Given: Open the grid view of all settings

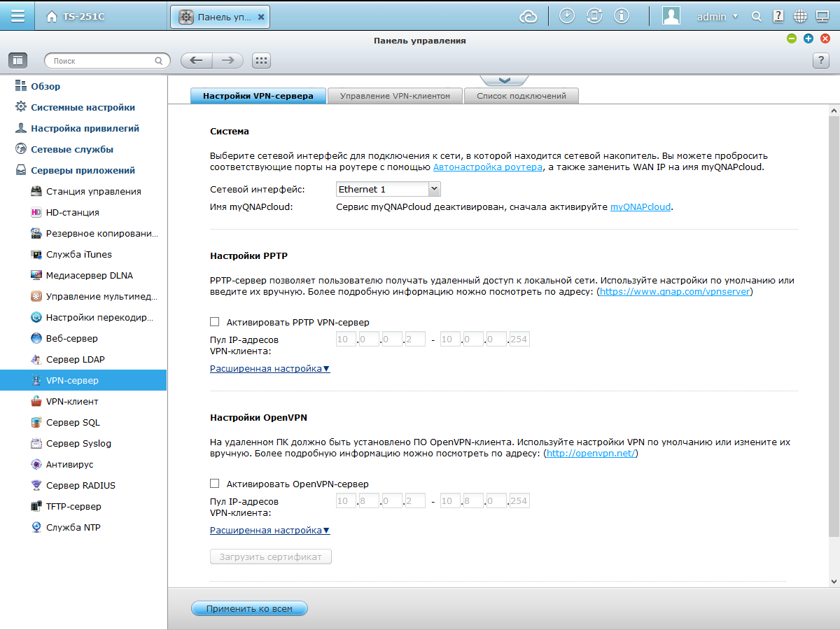Looking at the screenshot, I should (261, 61).
